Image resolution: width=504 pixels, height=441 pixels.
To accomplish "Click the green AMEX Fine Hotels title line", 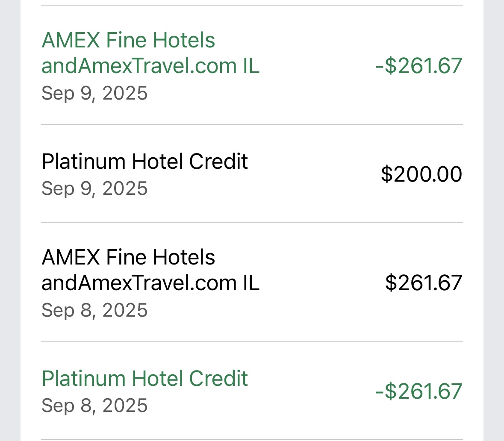I will click(x=128, y=40).
